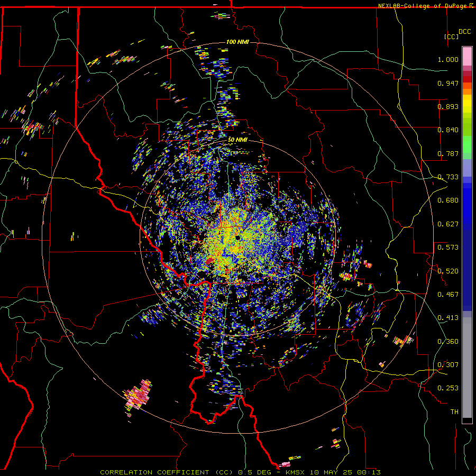This screenshot has width=476, height=476.
Task: Click the [CC] units label
Action: click(x=452, y=36)
